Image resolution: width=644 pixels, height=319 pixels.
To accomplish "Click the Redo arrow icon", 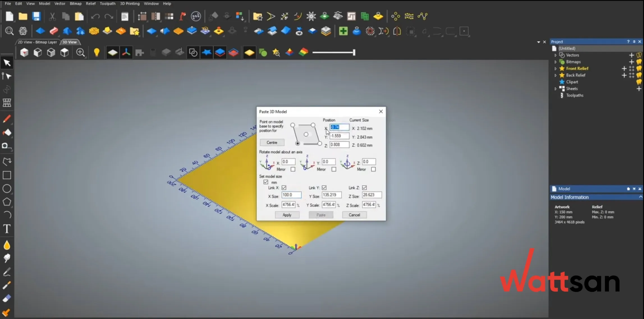I will point(109,16).
